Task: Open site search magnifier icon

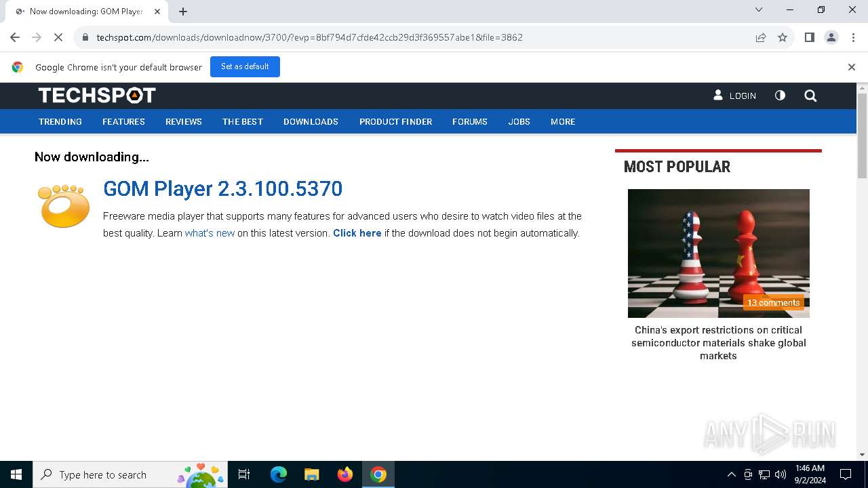Action: 810,96
